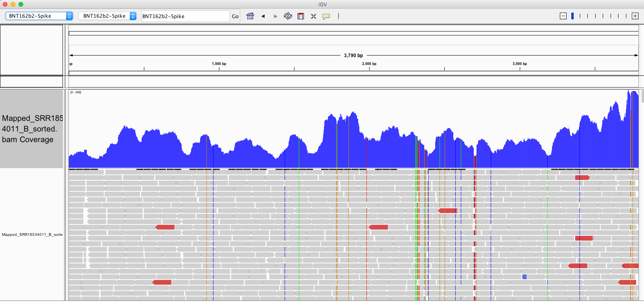Click the blue colored read in alignments
This screenshot has width=644, height=302.
pos(524,277)
